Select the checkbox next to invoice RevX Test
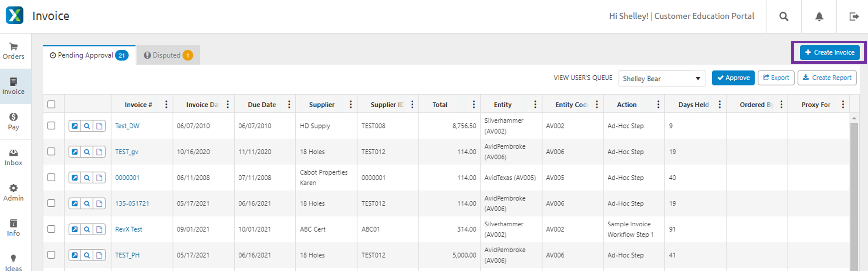The width and height of the screenshot is (868, 271). [52, 229]
